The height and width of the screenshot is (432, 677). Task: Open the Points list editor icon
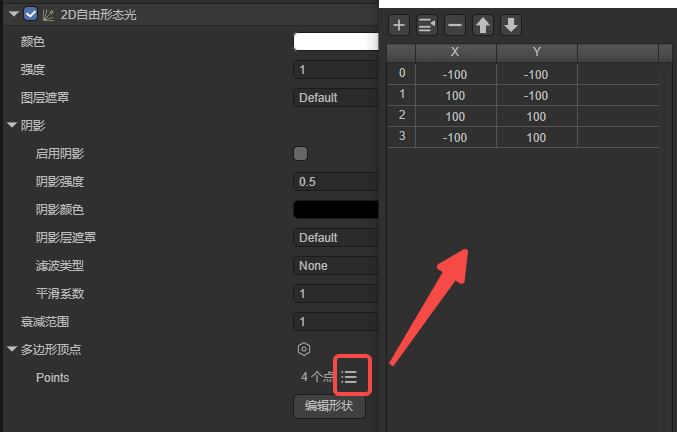click(x=350, y=377)
